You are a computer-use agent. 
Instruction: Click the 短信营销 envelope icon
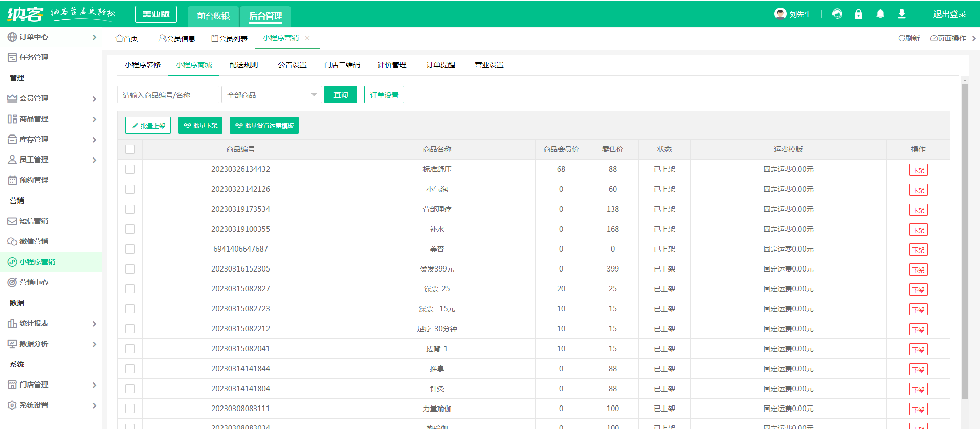(x=12, y=221)
